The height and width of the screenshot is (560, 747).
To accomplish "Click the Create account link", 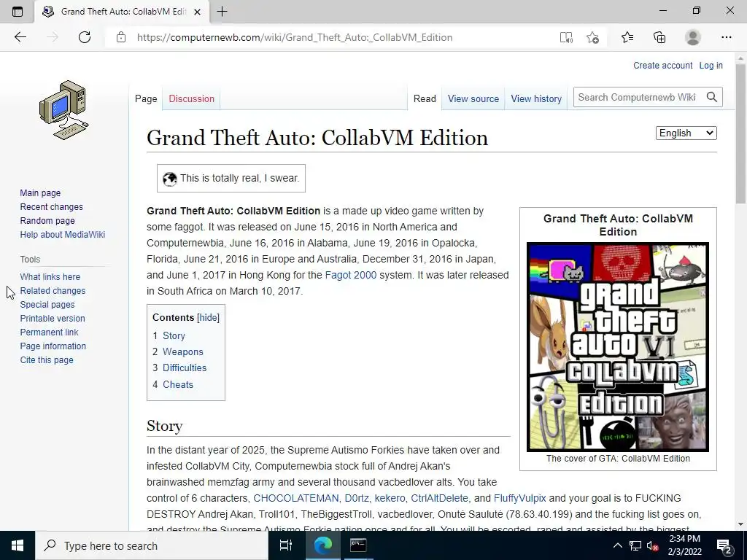I will tap(662, 66).
